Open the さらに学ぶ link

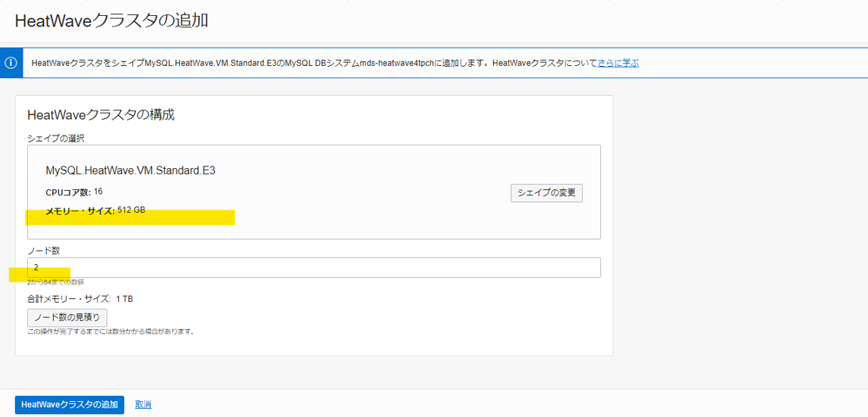(618, 63)
